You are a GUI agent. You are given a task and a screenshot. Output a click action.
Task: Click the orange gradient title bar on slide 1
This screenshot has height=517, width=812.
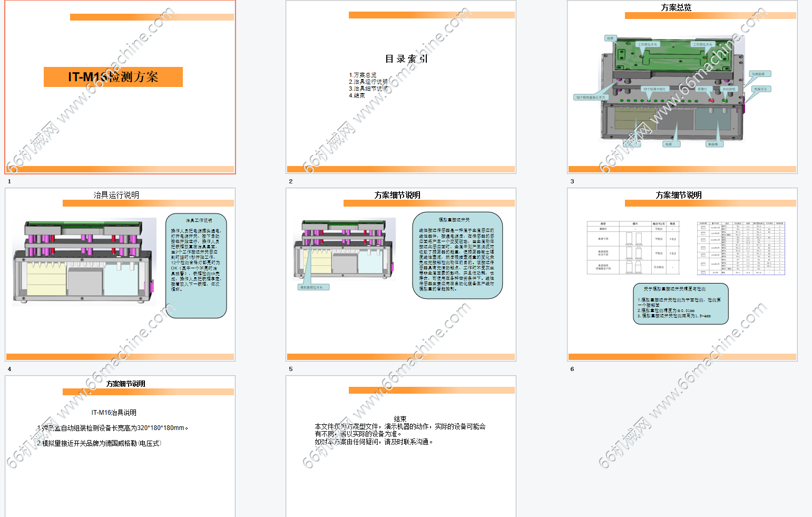coord(150,17)
